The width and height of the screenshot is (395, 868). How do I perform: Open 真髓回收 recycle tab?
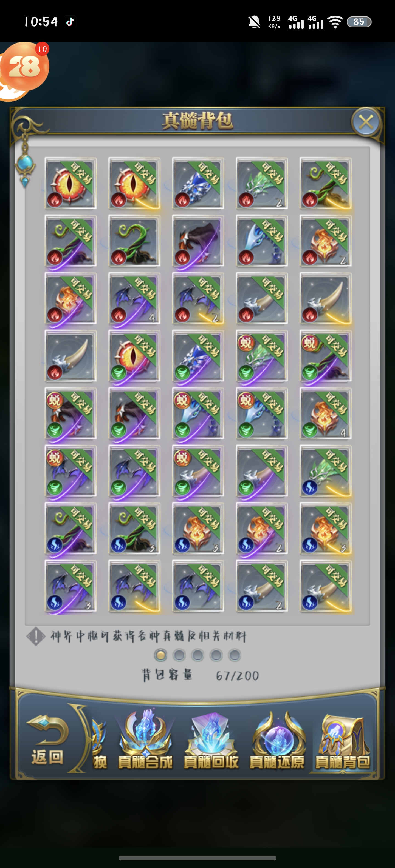[211, 742]
